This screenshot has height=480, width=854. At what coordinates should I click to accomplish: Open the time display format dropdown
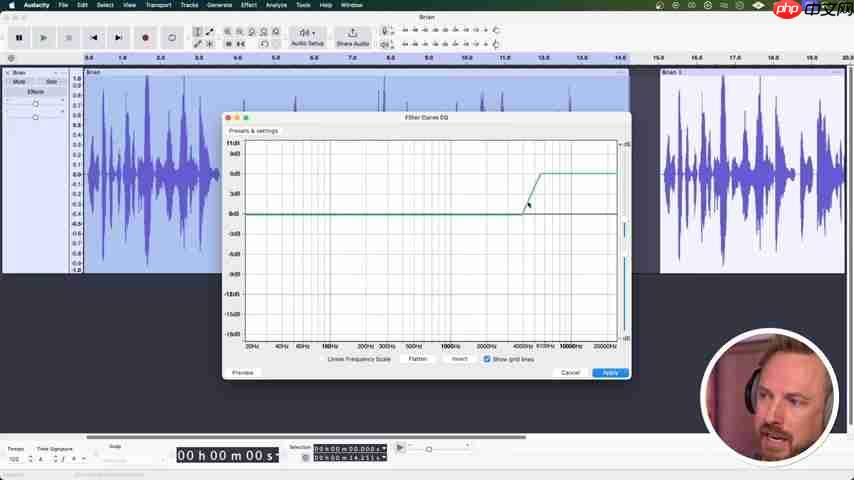[x=277, y=455]
